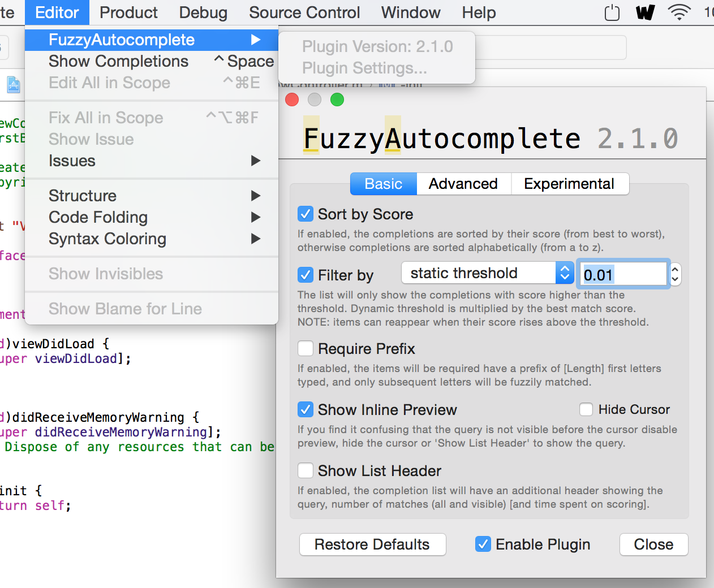This screenshot has width=714, height=588.
Task: Close the FuzzyAutocomplete settings window with the red button
Action: (x=292, y=100)
